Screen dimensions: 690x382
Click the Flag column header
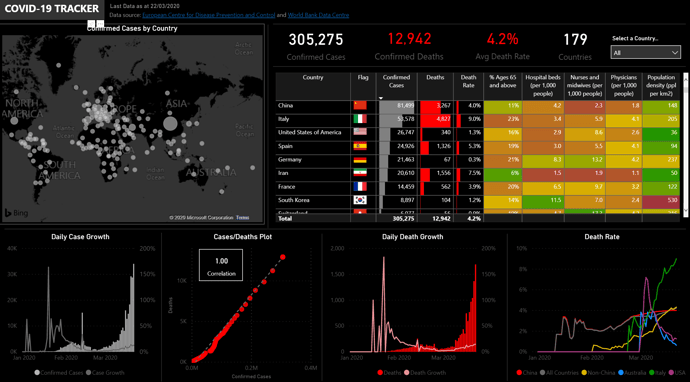click(363, 77)
